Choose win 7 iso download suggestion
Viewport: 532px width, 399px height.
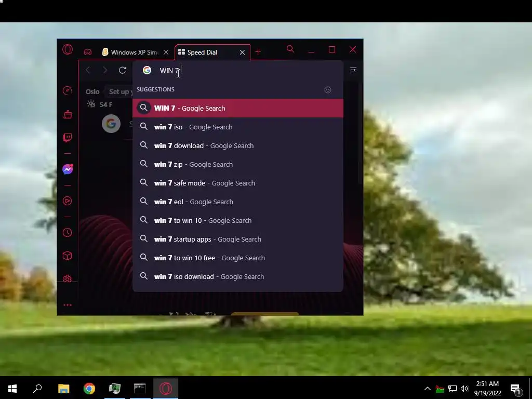click(x=238, y=276)
